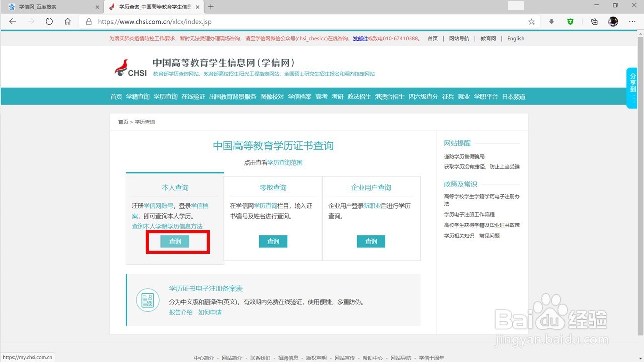
Task: Click the 如何申请 link
Action: [x=209, y=312]
